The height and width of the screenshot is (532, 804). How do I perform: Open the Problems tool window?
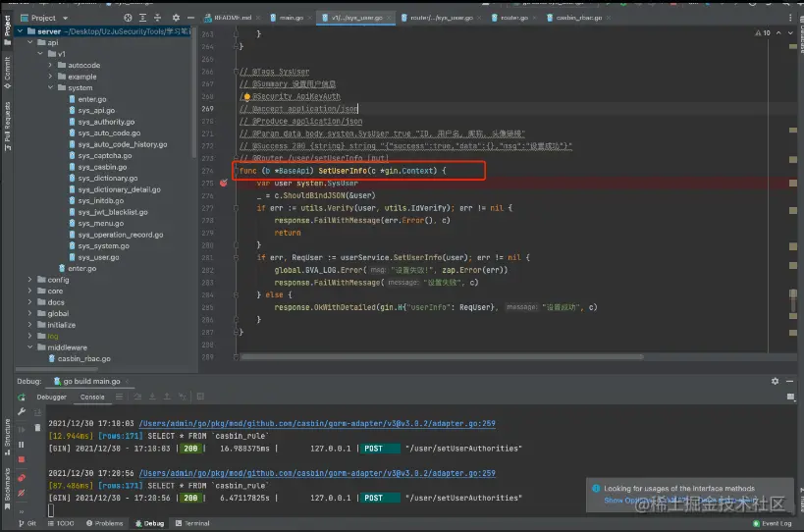click(105, 523)
